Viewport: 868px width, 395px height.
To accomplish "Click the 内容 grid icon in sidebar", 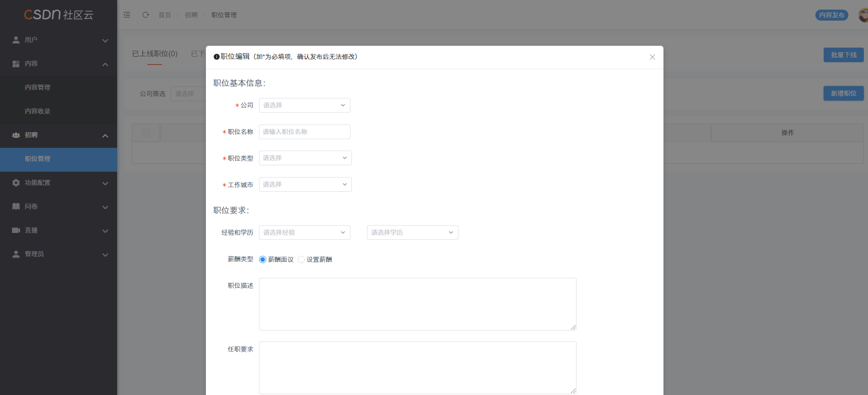I will click(16, 64).
